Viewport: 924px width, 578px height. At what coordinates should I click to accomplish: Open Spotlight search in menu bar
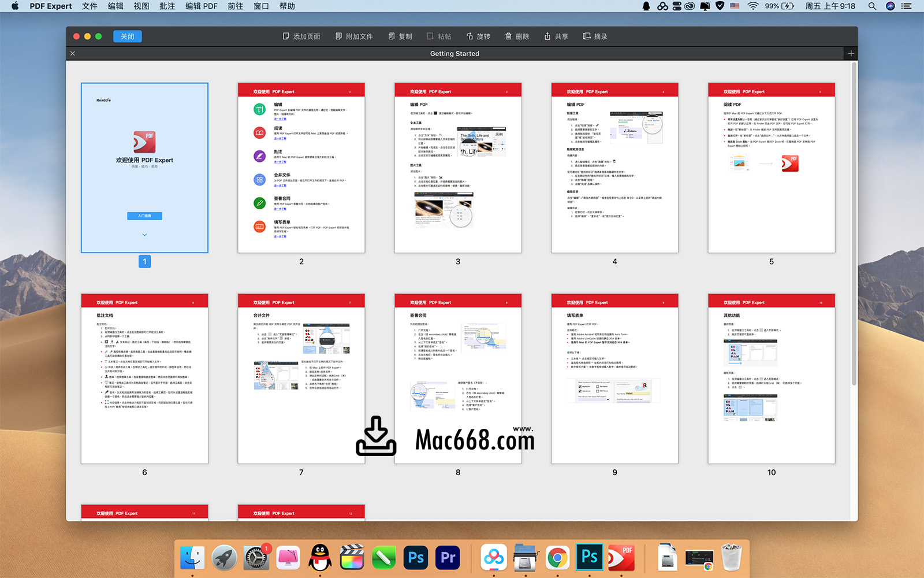point(872,6)
